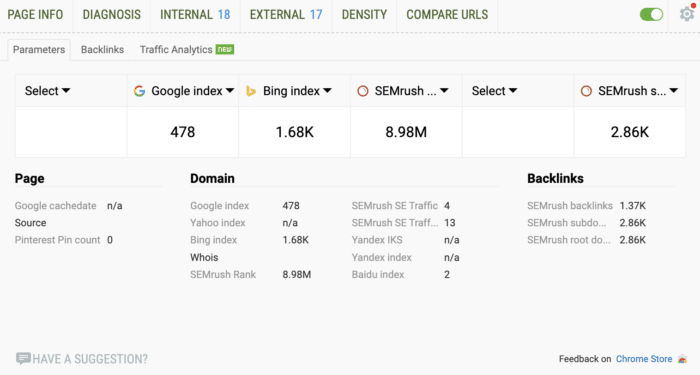700x375 pixels.
Task: Open the first Select parameter dropdown
Action: click(x=47, y=91)
